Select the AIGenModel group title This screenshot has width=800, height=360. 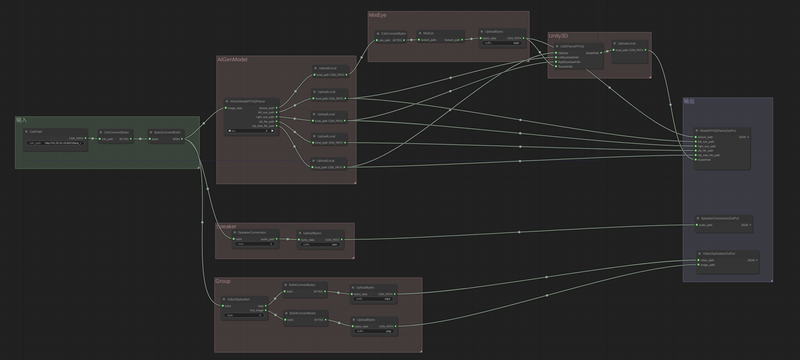(232, 60)
